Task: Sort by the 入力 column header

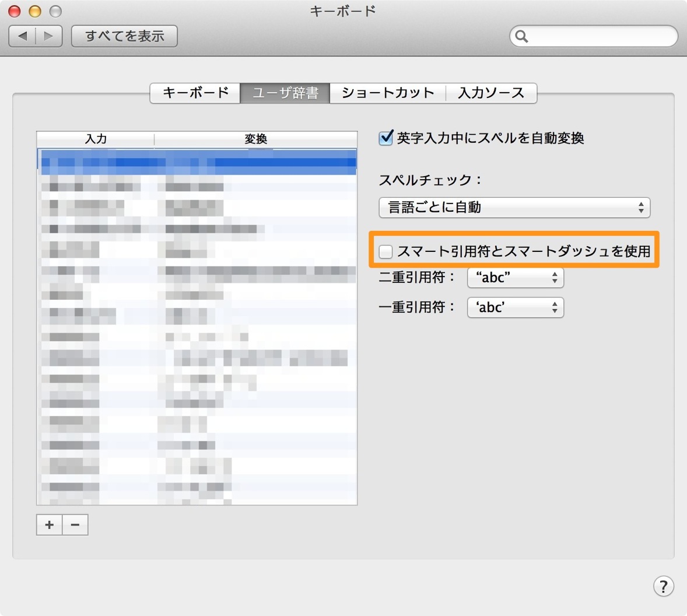Action: [x=96, y=139]
